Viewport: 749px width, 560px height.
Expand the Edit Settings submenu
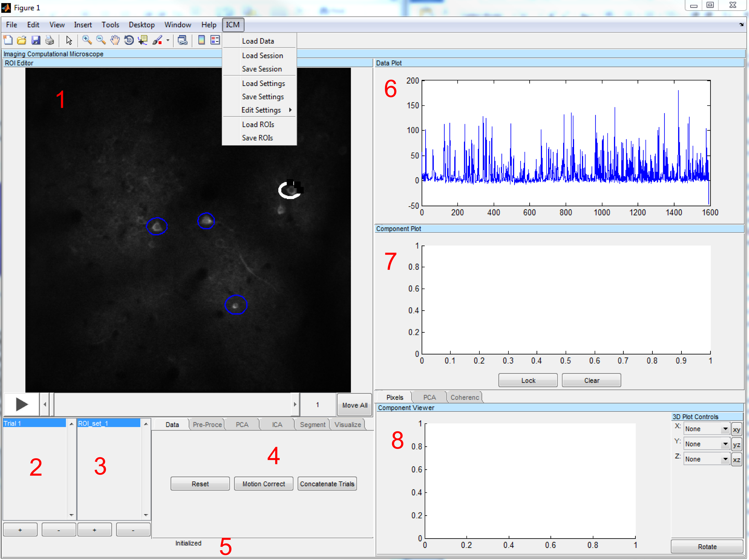coord(261,110)
